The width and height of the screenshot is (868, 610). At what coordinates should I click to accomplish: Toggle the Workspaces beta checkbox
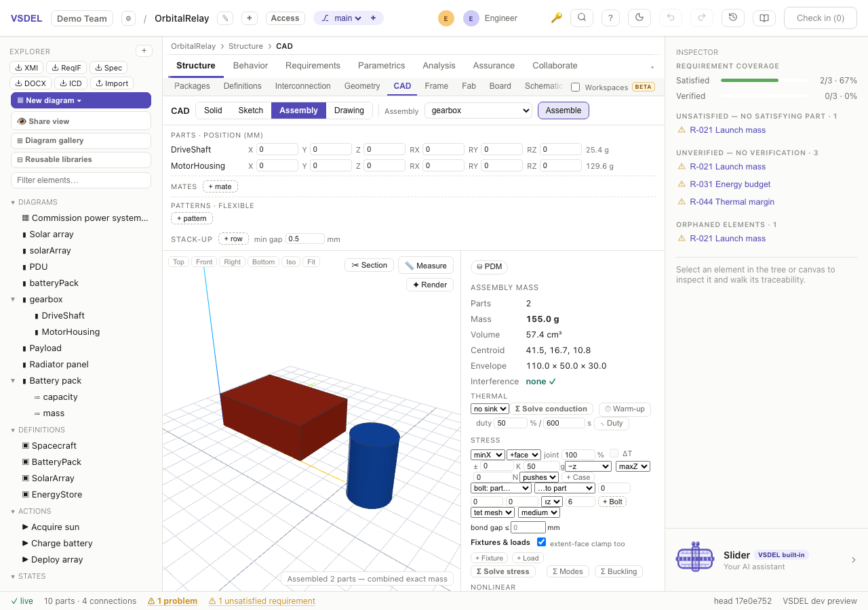click(x=575, y=87)
